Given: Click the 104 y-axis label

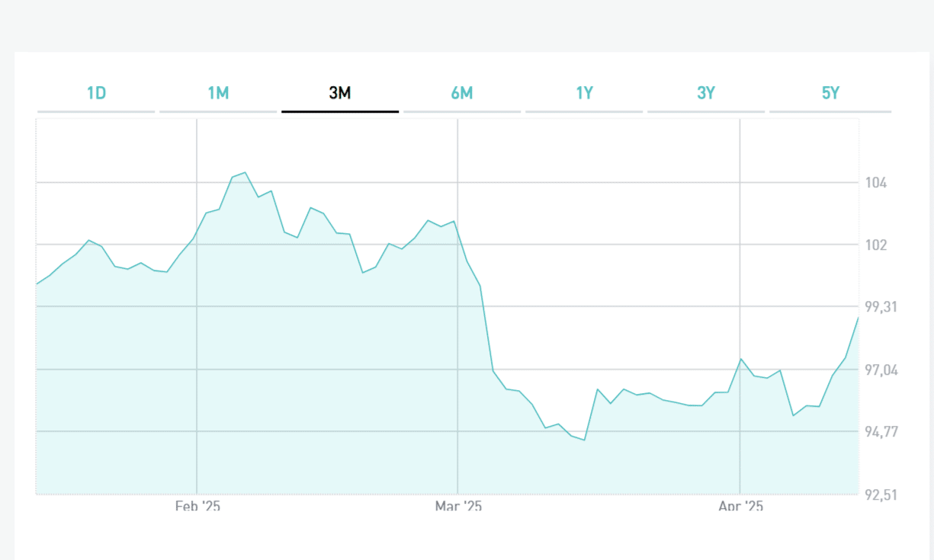Looking at the screenshot, I should coord(876,183).
